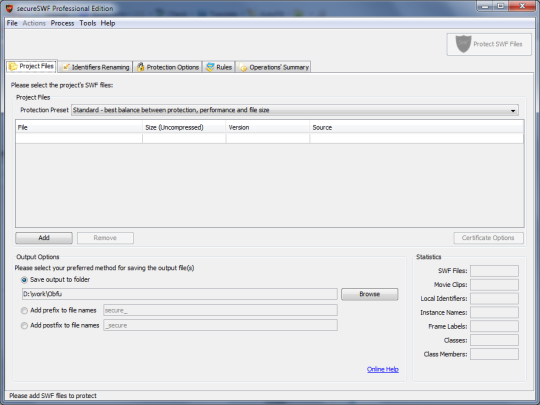Select Add prefix to file names option

[x=24, y=311]
